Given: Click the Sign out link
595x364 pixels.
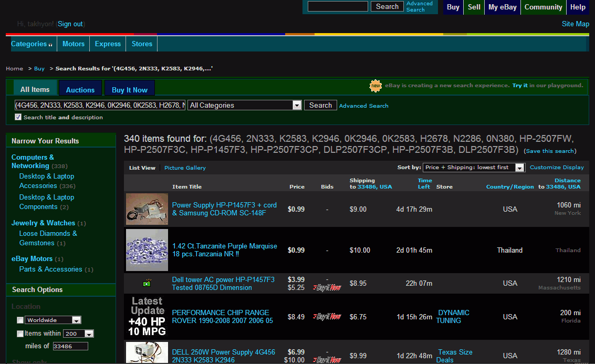Looking at the screenshot, I should point(70,24).
